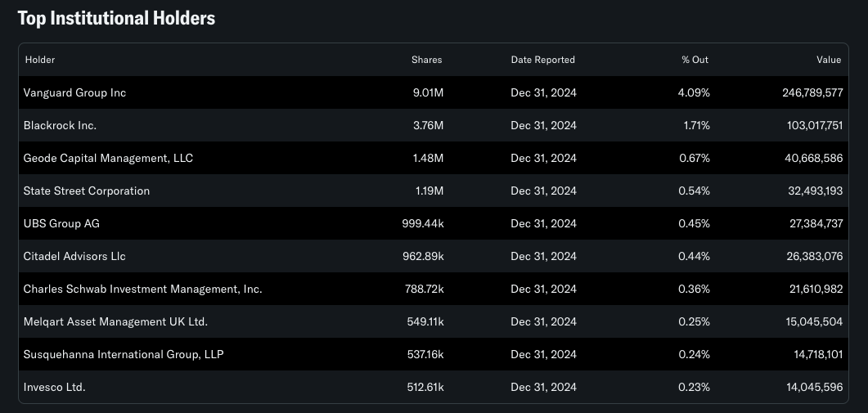This screenshot has width=868, height=413.
Task: Click the 0.24% out value
Action: [x=695, y=354]
